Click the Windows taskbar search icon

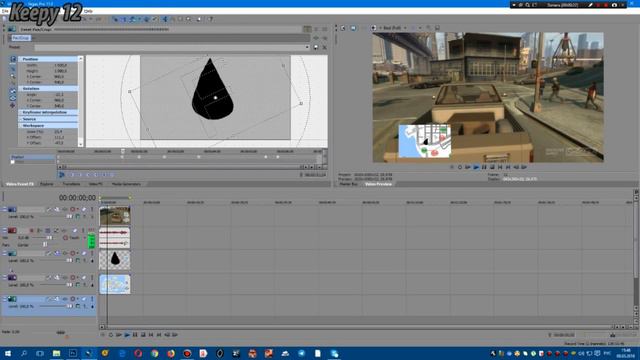coord(24,353)
